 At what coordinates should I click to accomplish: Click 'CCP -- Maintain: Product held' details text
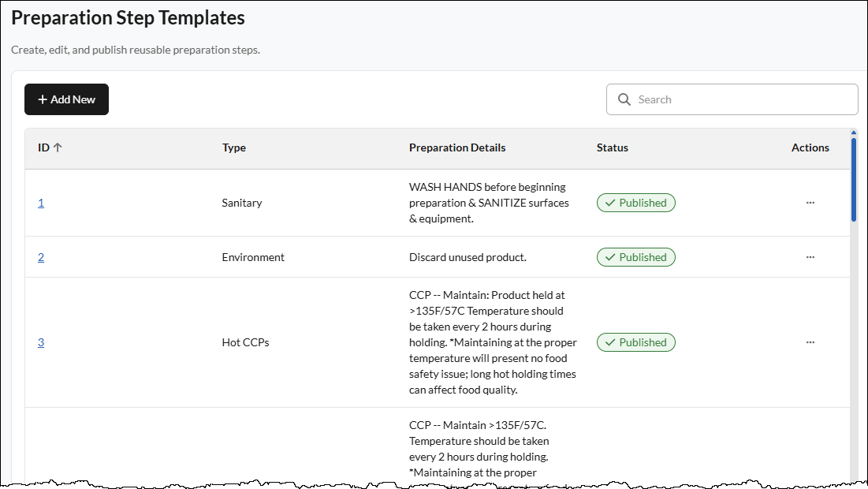[486, 295]
